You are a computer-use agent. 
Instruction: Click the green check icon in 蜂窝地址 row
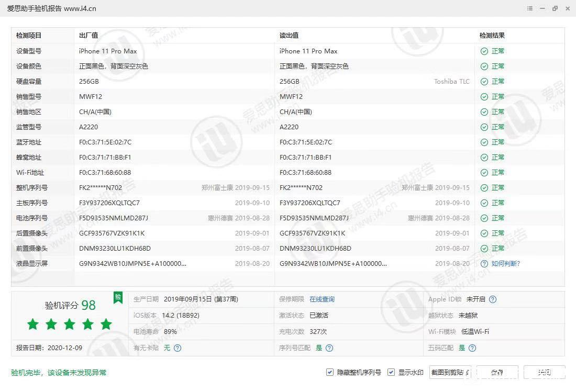[484, 158]
